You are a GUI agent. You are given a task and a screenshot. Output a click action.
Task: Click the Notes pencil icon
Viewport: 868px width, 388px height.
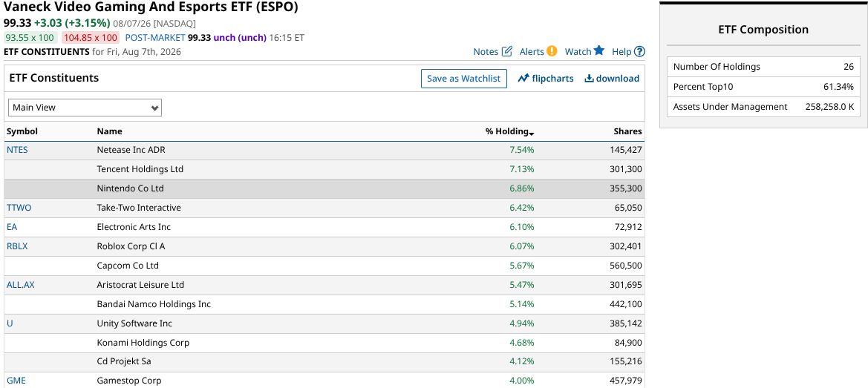pyautogui.click(x=506, y=51)
